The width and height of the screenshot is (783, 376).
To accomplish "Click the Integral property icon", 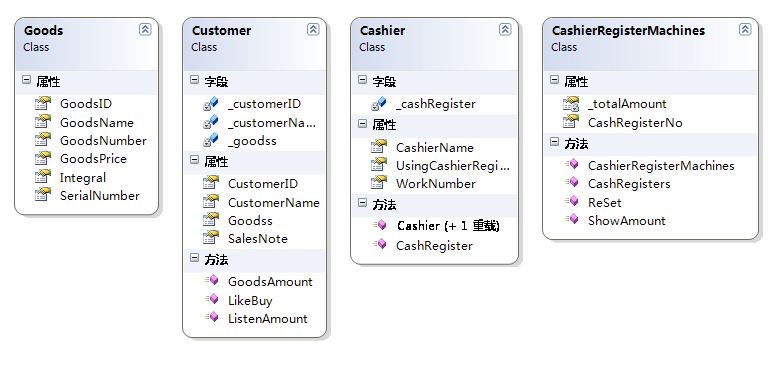I will point(43,177).
